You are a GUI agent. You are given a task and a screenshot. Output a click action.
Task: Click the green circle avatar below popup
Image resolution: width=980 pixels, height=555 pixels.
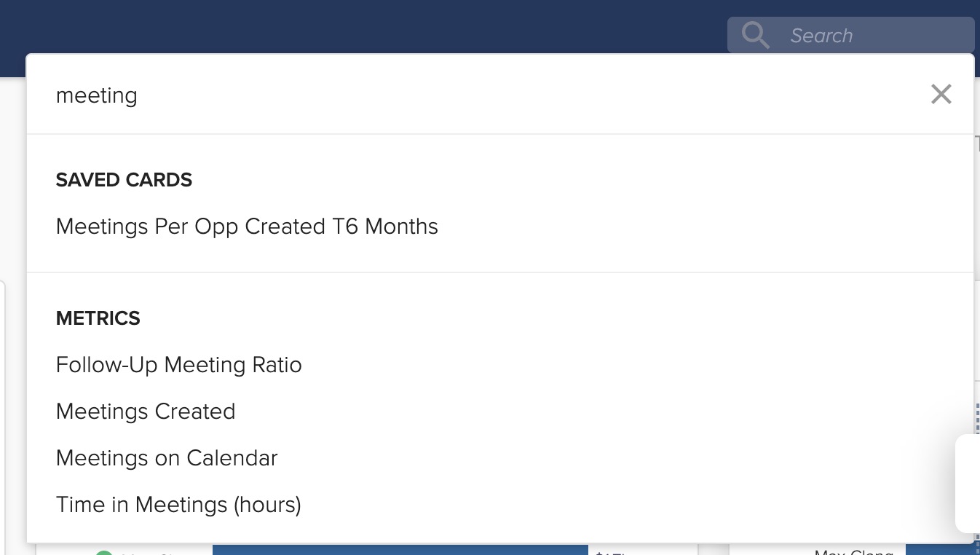[104, 553]
